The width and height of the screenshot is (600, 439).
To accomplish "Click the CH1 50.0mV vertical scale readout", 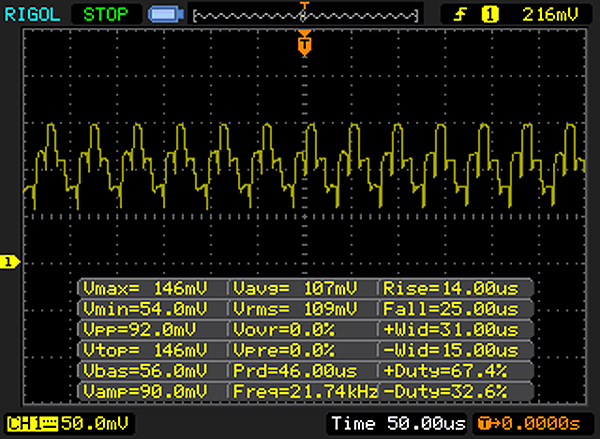I will 88,425.
